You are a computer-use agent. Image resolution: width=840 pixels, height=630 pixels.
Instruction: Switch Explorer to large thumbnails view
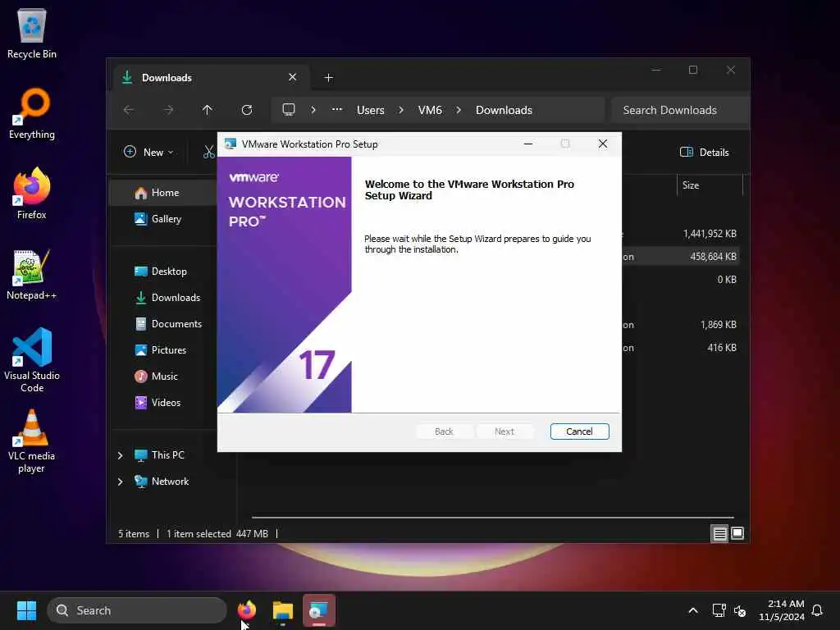pos(737,533)
